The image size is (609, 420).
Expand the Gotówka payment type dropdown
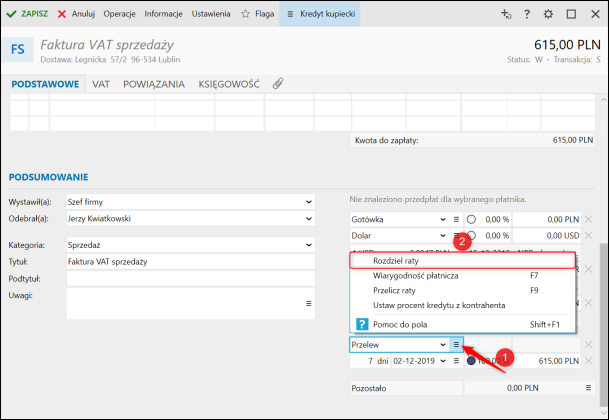point(443,219)
